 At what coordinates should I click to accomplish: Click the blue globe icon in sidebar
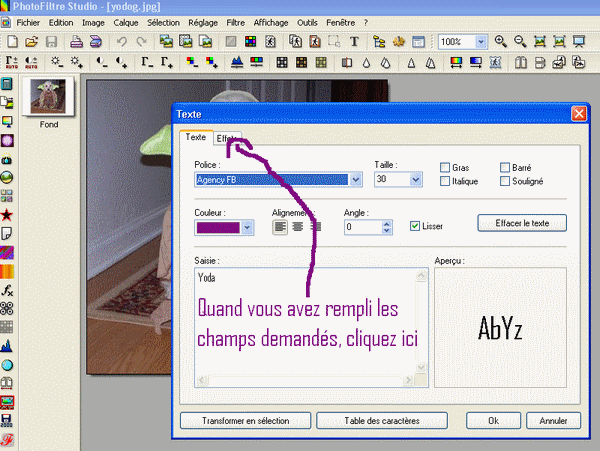pos(7,365)
